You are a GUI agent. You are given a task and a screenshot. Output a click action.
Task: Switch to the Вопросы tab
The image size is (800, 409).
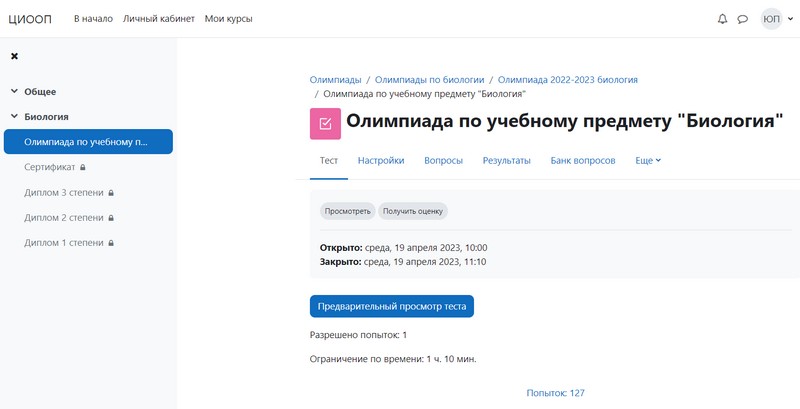[443, 160]
